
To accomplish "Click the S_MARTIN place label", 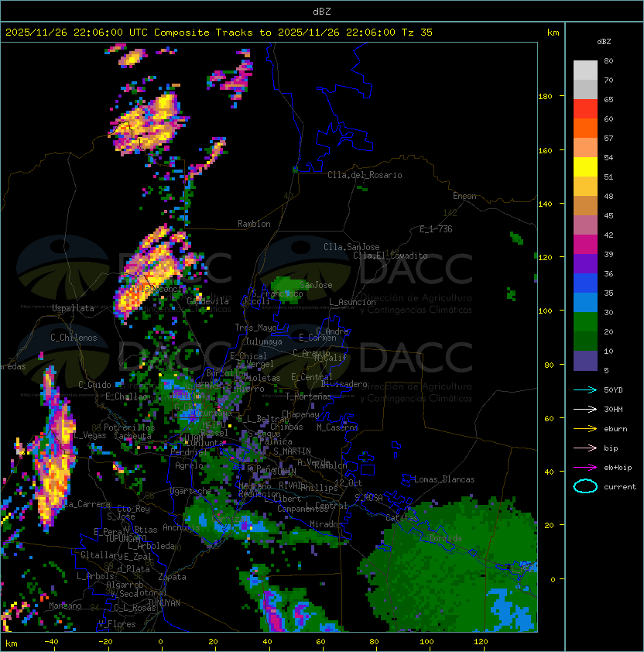I will click(292, 451).
